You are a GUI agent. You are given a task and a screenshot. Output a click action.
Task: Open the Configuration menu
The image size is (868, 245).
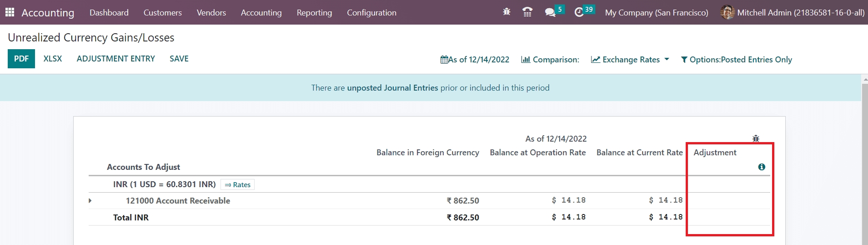(371, 13)
